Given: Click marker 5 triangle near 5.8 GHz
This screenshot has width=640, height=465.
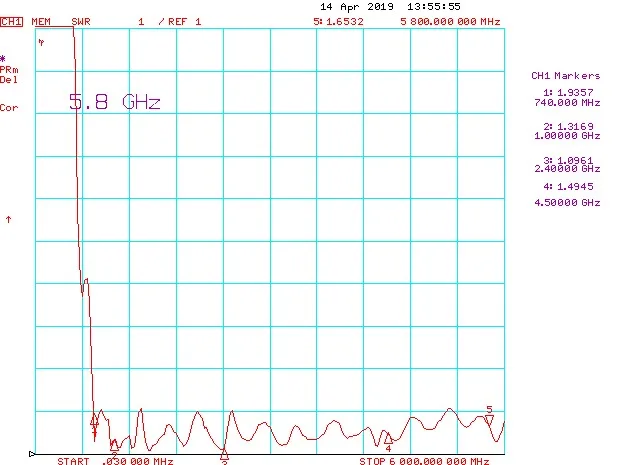Looking at the screenshot, I should [x=489, y=420].
